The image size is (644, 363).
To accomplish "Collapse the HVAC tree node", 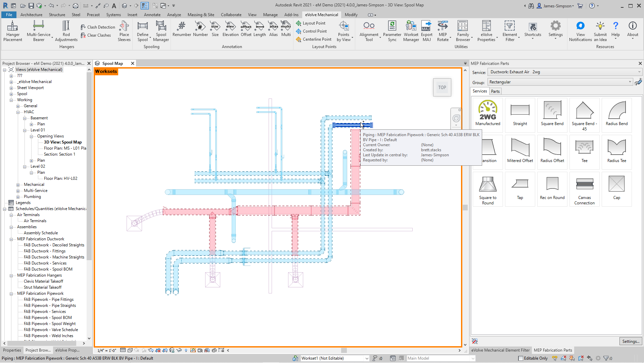I will click(18, 112).
